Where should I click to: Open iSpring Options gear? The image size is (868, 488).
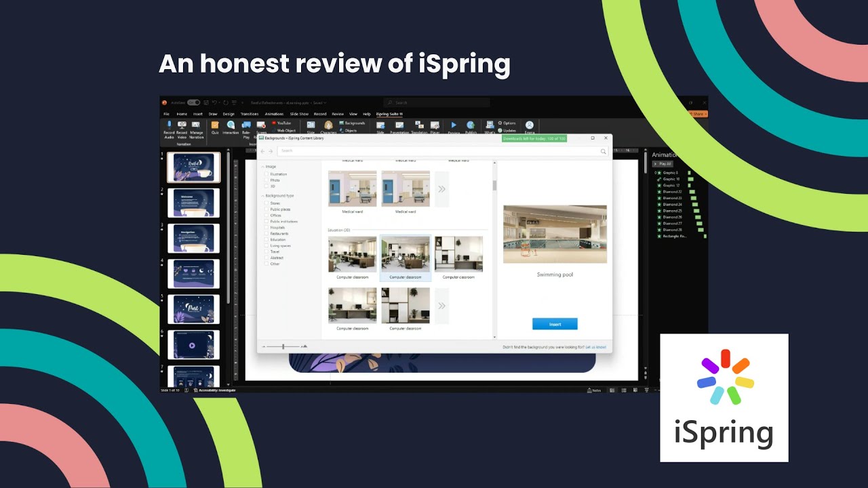pos(500,123)
